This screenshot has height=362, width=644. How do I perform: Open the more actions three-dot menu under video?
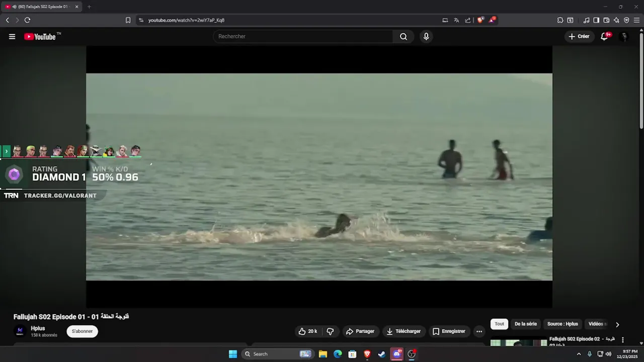pyautogui.click(x=479, y=331)
